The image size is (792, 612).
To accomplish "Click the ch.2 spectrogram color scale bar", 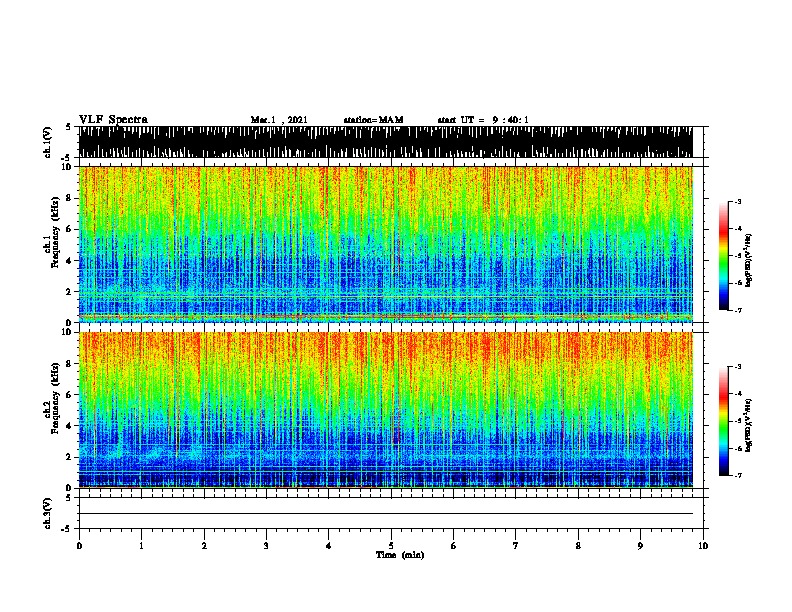I will (x=724, y=421).
